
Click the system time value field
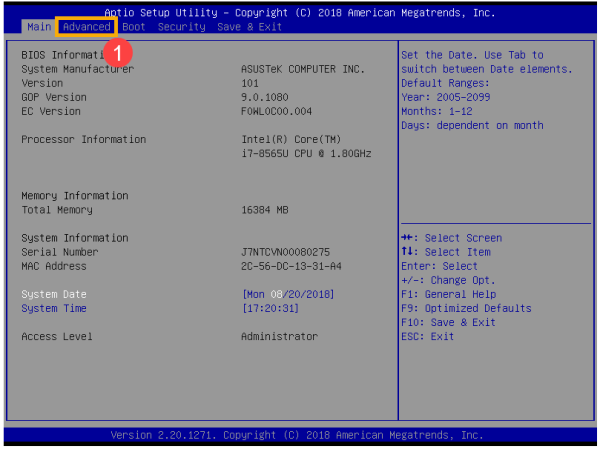click(x=271, y=308)
